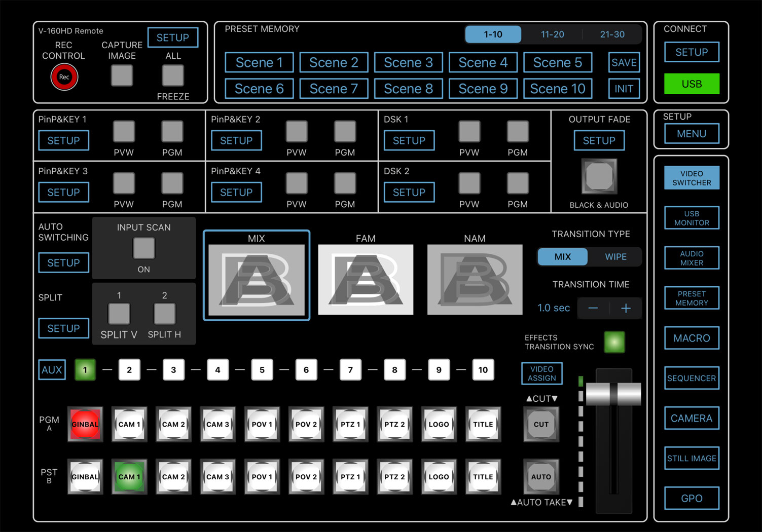Click the CUT transition button

click(541, 425)
